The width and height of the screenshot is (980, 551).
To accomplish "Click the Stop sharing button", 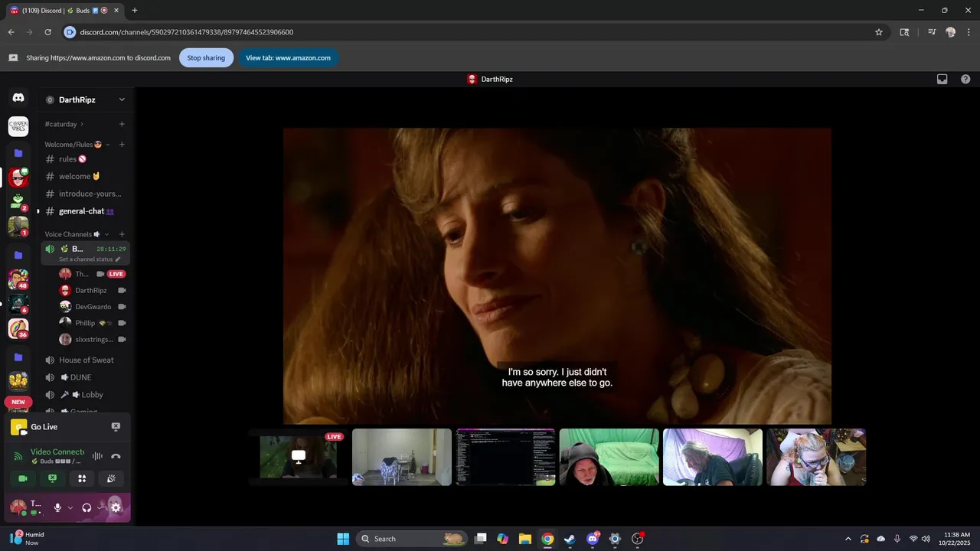I will pos(206,57).
